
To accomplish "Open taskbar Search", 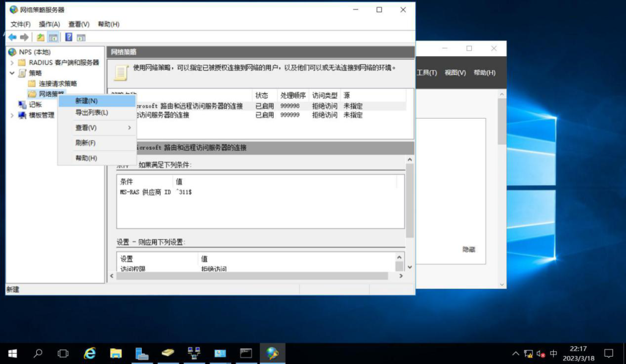I will coord(38,353).
